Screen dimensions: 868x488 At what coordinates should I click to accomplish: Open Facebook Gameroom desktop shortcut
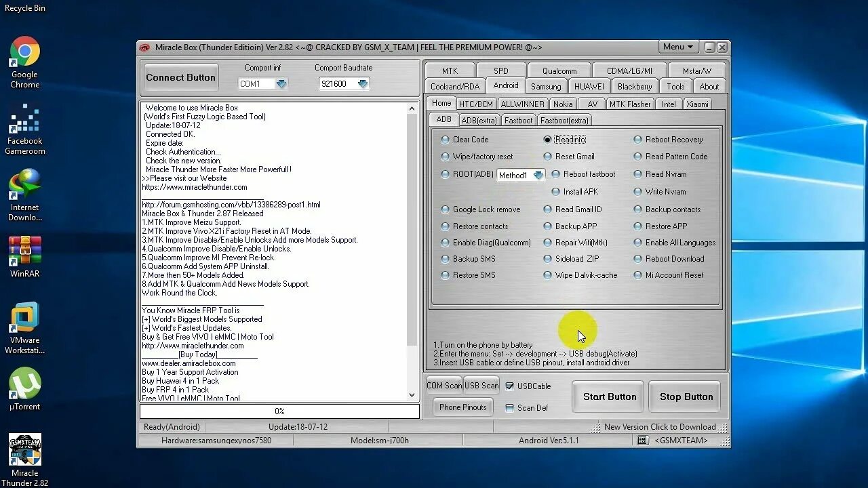tap(24, 129)
